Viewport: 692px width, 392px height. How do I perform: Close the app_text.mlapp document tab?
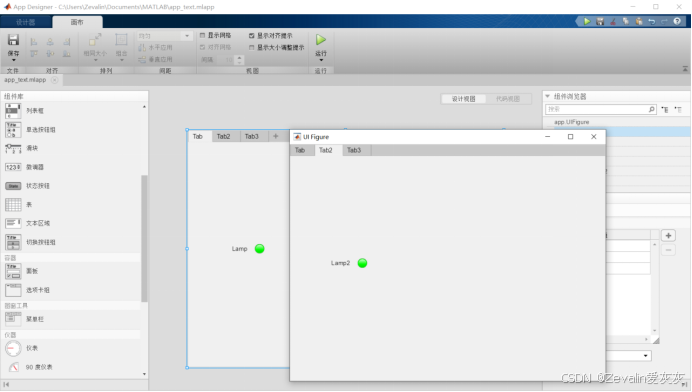tap(54, 80)
